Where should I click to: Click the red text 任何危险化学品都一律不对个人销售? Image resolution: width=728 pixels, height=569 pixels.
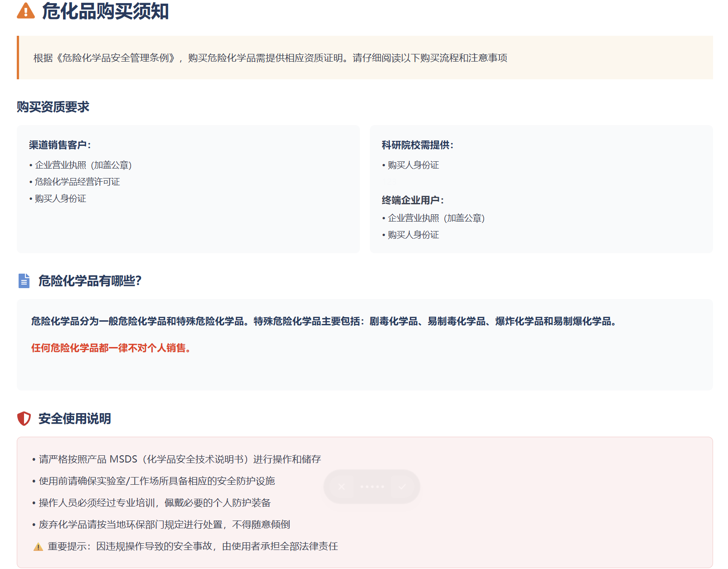click(111, 348)
